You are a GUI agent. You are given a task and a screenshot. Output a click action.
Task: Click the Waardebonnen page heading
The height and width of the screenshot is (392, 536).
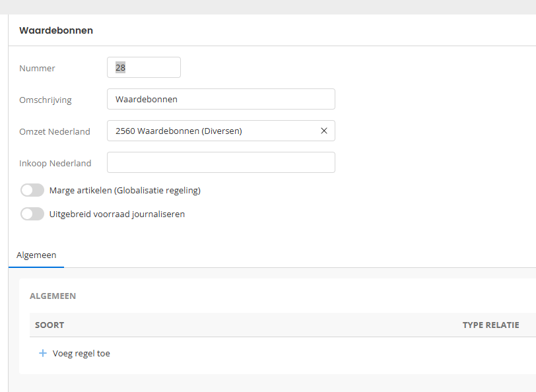(56, 30)
